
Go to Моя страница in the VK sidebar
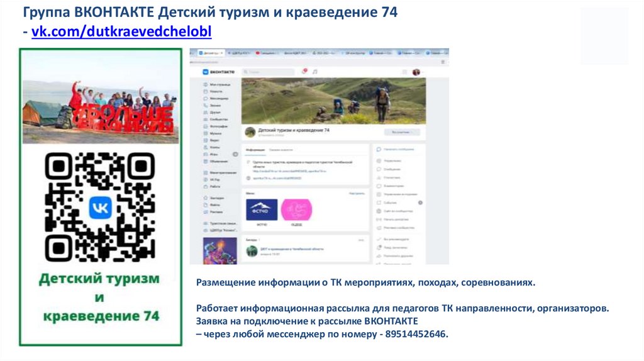click(217, 85)
